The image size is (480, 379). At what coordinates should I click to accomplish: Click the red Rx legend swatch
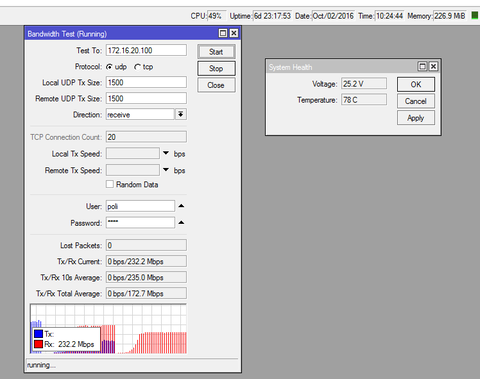tap(39, 344)
